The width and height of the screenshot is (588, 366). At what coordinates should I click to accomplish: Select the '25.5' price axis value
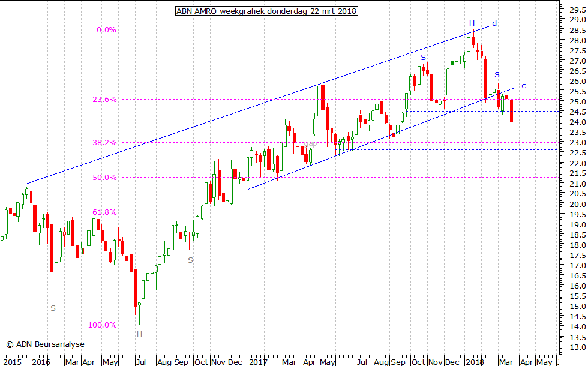tap(578, 91)
